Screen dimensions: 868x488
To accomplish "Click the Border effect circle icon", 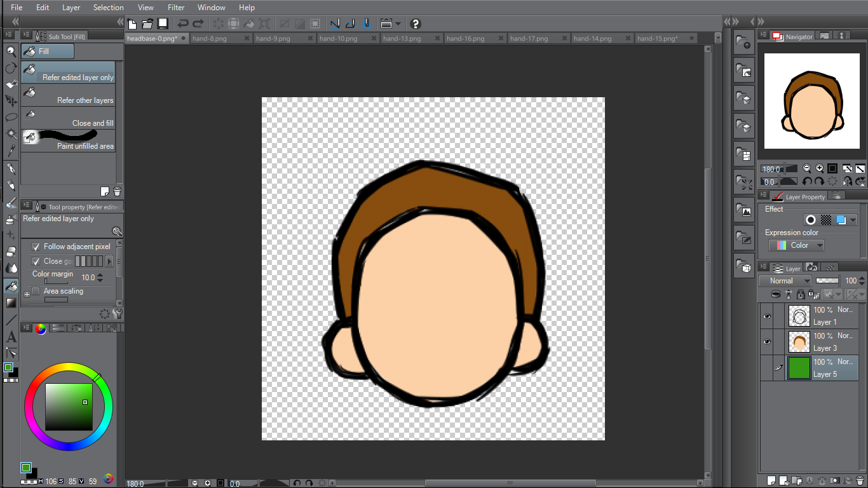I will coord(810,220).
